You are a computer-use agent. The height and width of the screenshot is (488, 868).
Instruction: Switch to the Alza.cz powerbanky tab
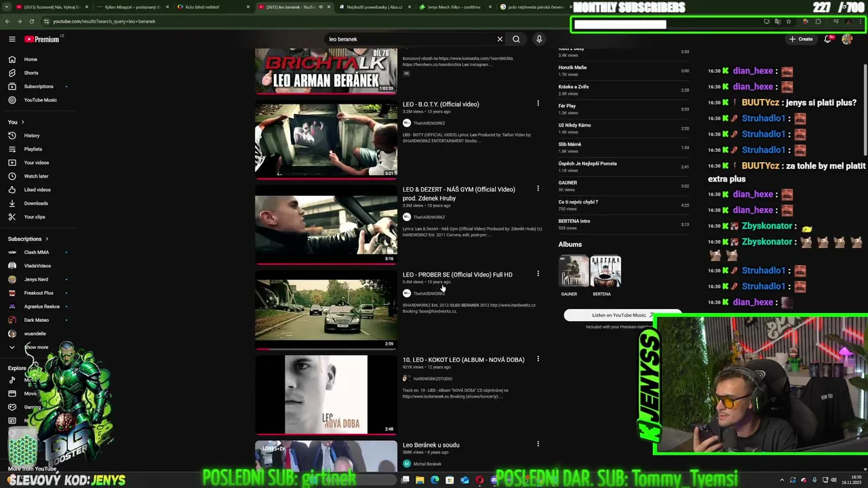point(374,7)
